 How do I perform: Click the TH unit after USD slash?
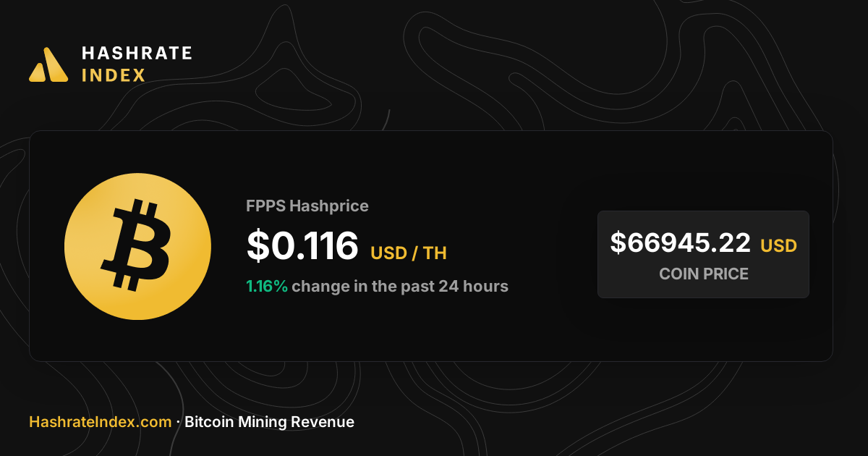point(435,253)
